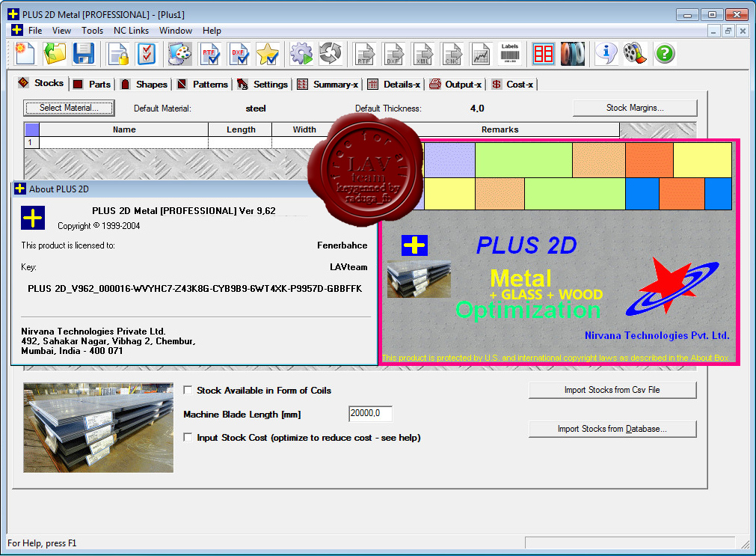This screenshot has width=756, height=556.
Task: Click the green question mark help icon
Action: (665, 54)
